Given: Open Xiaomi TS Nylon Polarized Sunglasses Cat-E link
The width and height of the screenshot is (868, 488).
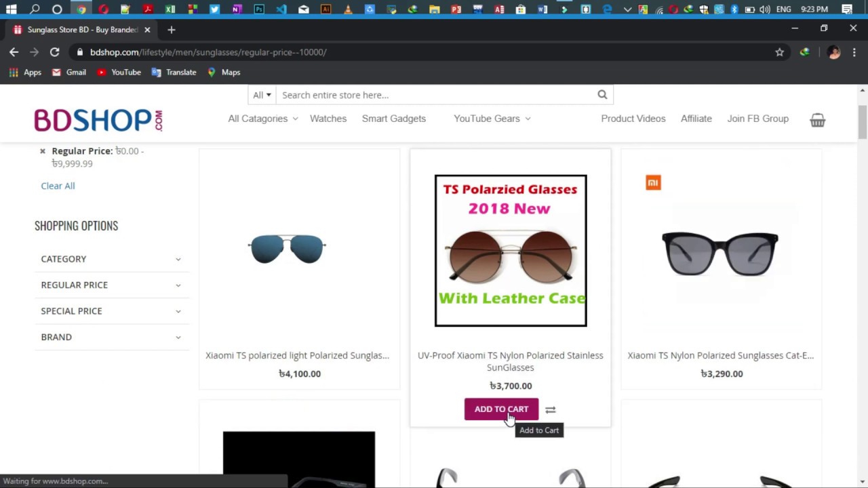Looking at the screenshot, I should coord(721,355).
